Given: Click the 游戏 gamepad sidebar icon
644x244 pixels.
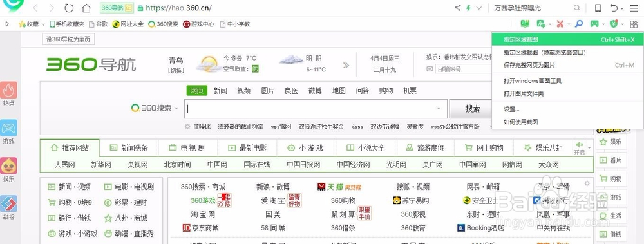Looking at the screenshot, I should click(x=8, y=127).
